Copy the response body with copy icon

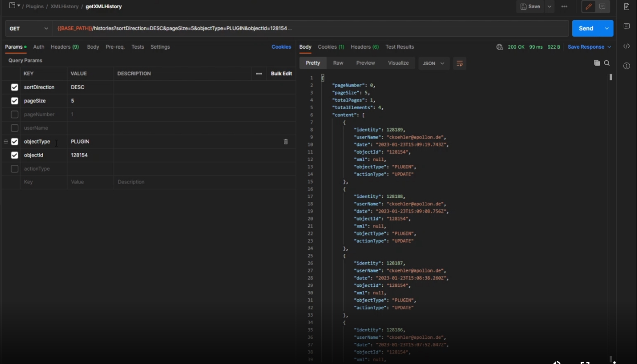coord(597,63)
